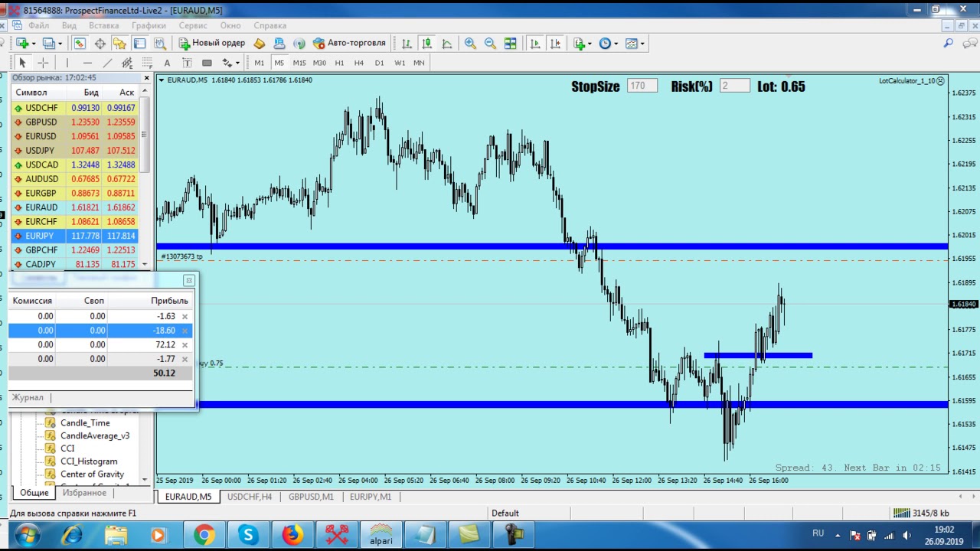Toggle the Terminal window icon
Screen dimensions: 980x551
tap(139, 44)
